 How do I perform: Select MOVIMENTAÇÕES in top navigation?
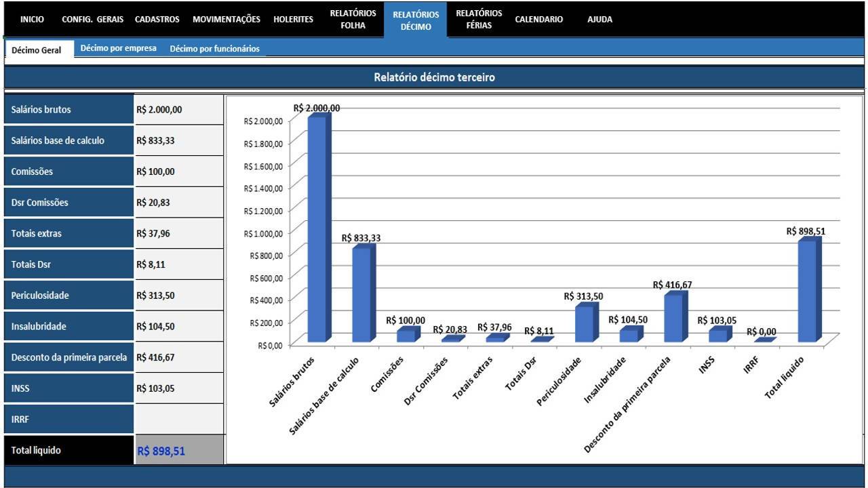226,20
